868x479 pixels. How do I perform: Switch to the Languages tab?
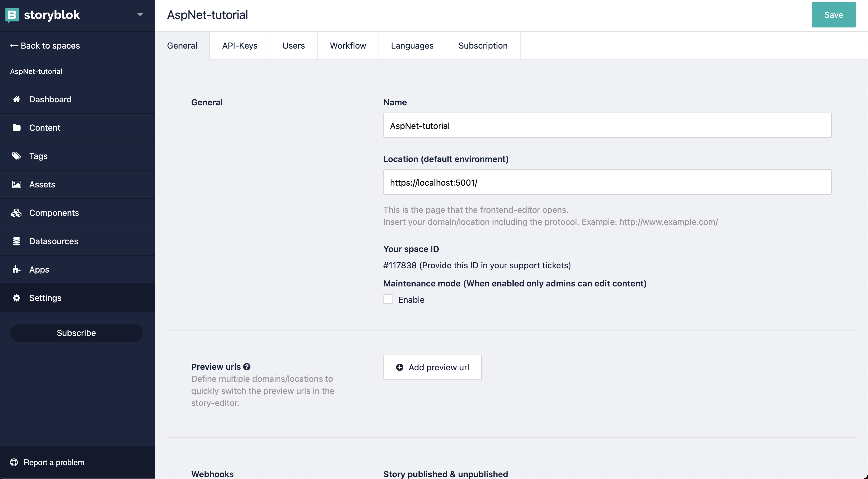[412, 46]
